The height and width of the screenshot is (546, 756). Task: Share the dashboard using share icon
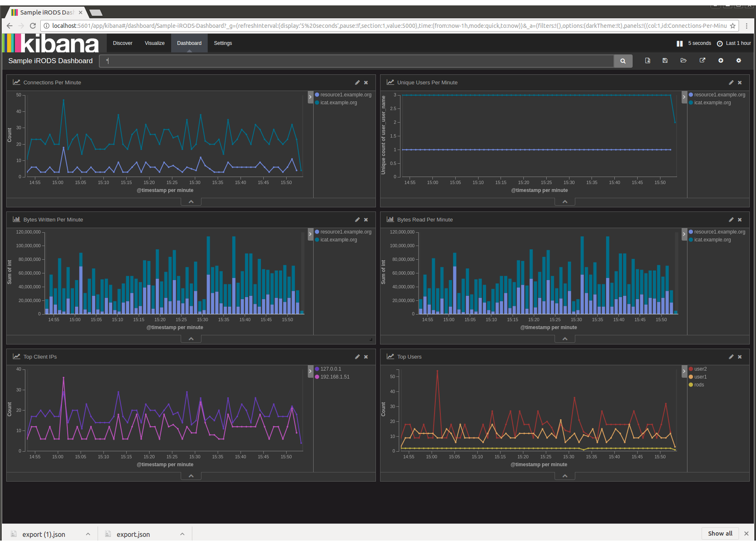click(x=702, y=61)
